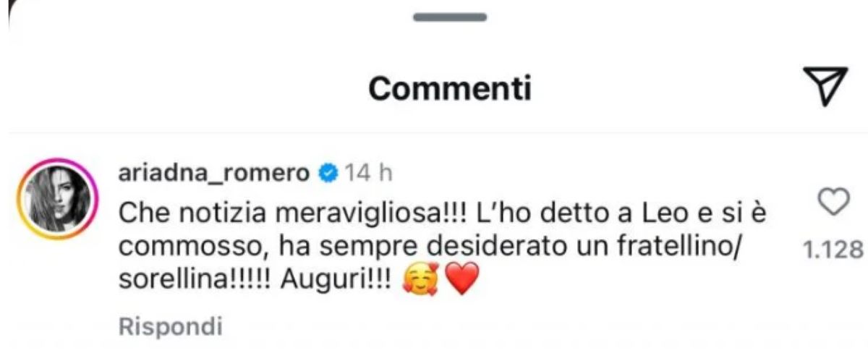Image resolution: width=868 pixels, height=361 pixels.
Task: Click the sheet handle bar at top
Action: click(449, 17)
